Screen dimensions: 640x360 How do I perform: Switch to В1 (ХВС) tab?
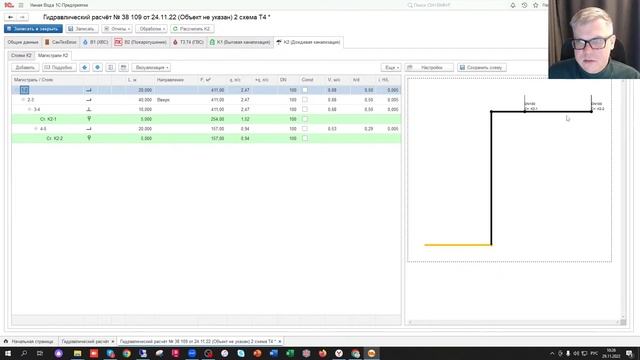pyautogui.click(x=96, y=42)
